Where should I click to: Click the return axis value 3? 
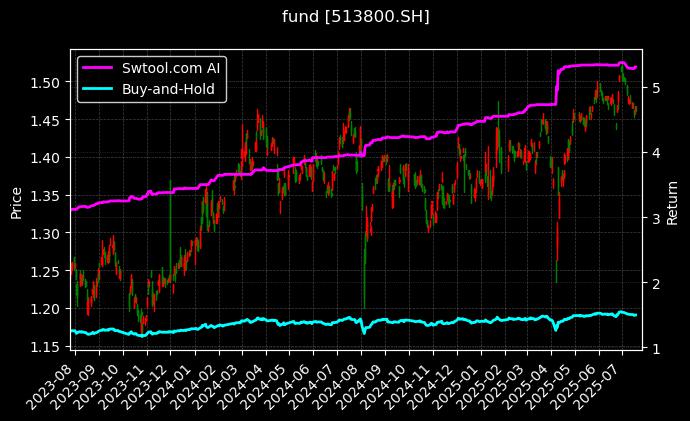pos(656,218)
